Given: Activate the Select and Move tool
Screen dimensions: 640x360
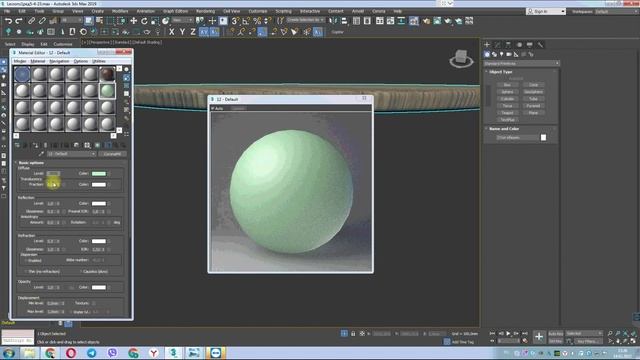Looking at the screenshot, I should click(133, 20).
